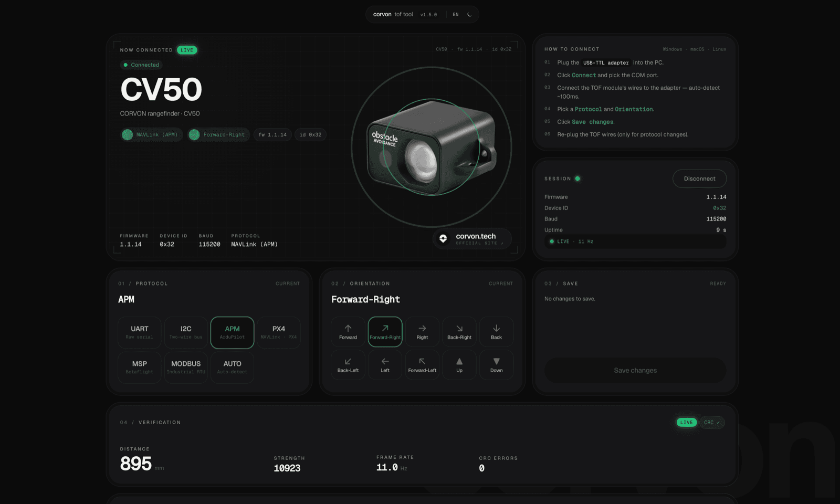
Task: Click the id 0x32 chip
Action: (x=310, y=135)
